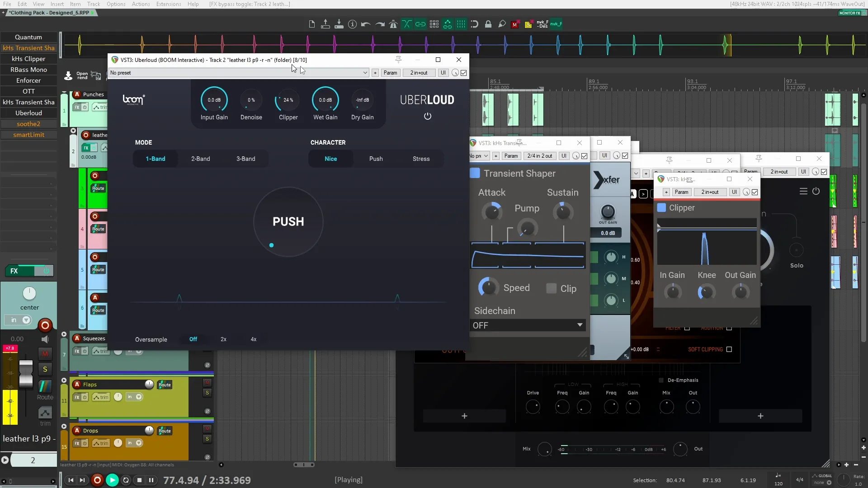Open the Actions menu
Viewport: 868px width, 488px height.
coord(141,4)
